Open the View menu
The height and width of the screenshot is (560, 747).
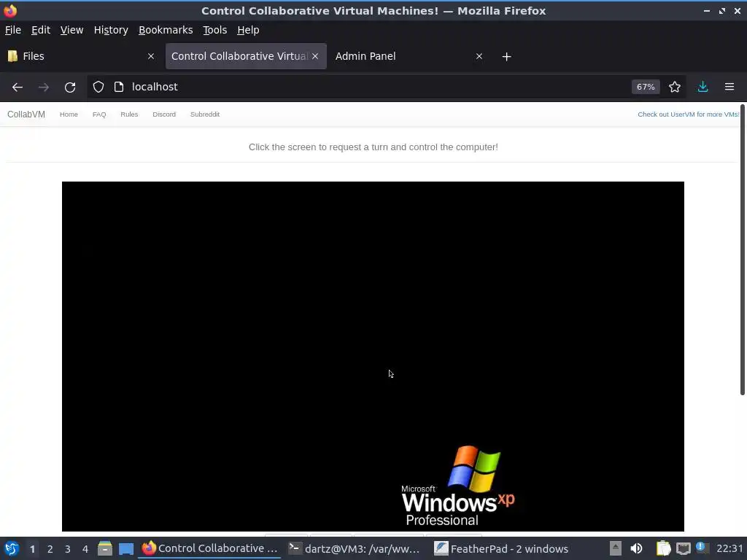tap(71, 30)
